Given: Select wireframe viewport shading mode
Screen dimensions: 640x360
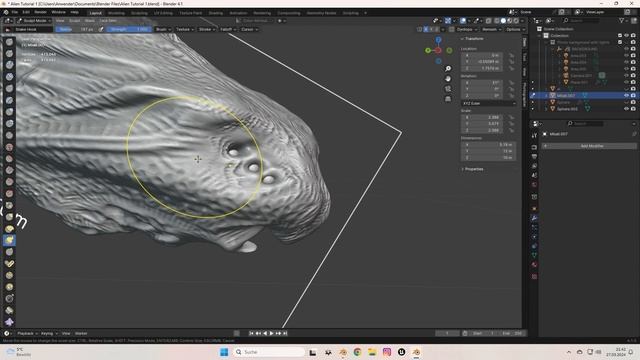Looking at the screenshot, I should pyautogui.click(x=497, y=20).
